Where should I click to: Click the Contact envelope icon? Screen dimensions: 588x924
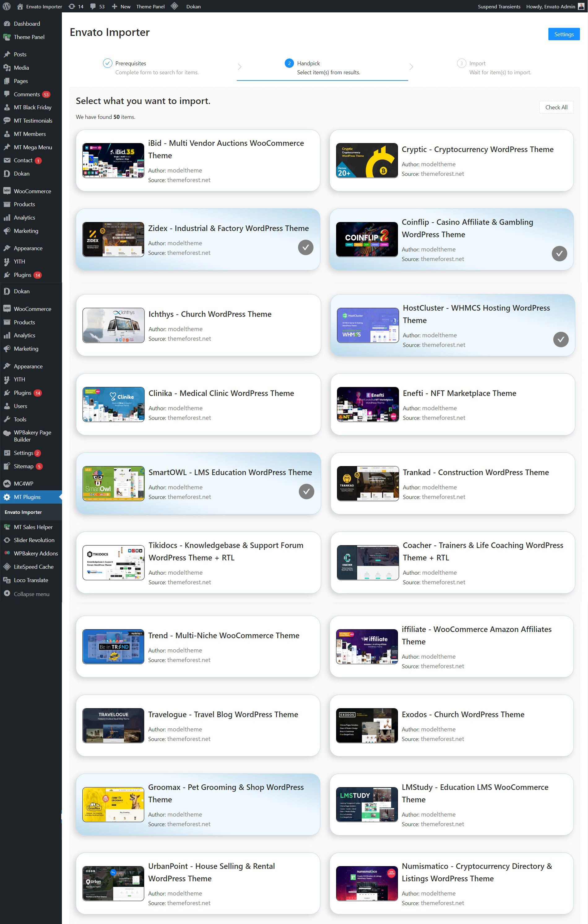point(7,160)
